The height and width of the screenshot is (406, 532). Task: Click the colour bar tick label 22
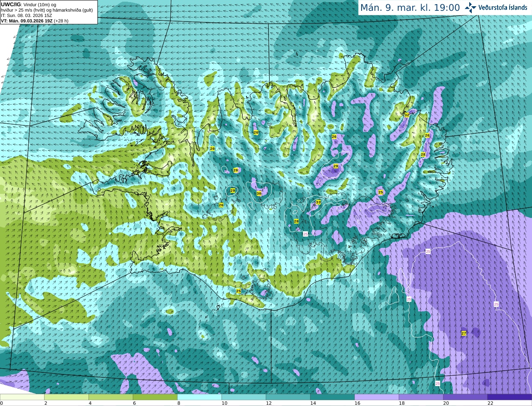point(490,403)
